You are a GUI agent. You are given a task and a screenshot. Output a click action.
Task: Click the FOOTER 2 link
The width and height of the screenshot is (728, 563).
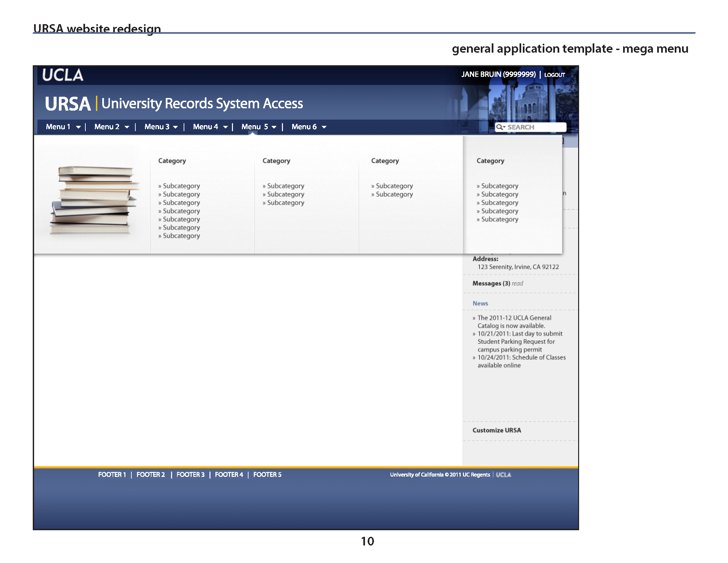pos(151,475)
